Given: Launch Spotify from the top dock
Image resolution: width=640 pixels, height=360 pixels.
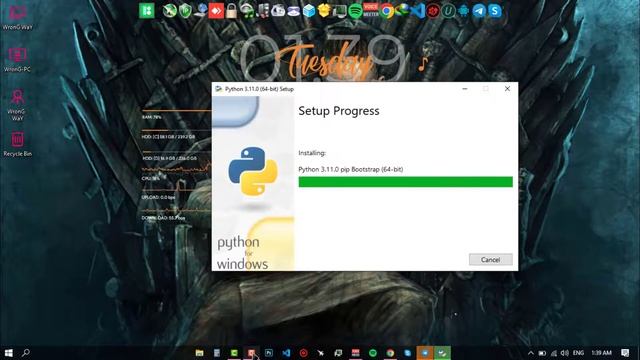Looking at the screenshot, I should click(356, 11).
